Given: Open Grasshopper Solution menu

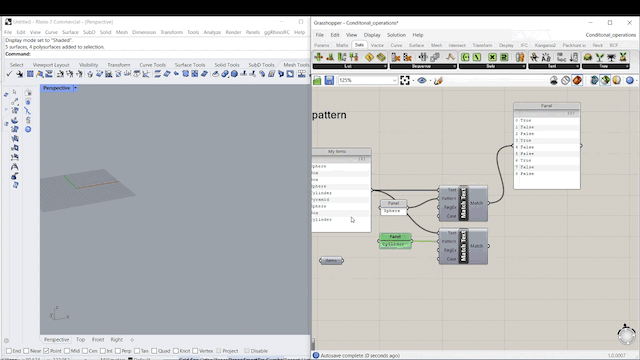Looking at the screenshot, I should [x=396, y=35].
